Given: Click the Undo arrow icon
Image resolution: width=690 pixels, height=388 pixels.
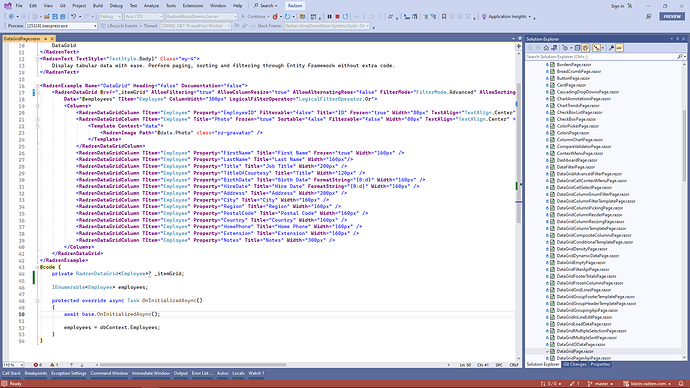Looking at the screenshot, I should tap(73, 17).
